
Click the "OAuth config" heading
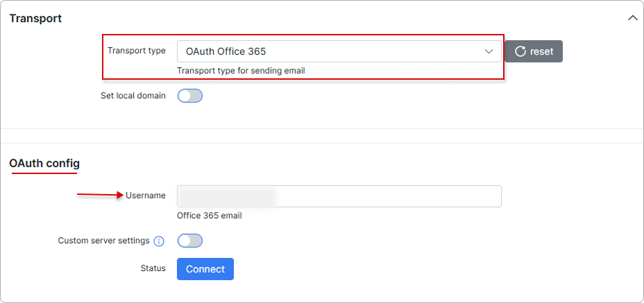click(x=44, y=164)
